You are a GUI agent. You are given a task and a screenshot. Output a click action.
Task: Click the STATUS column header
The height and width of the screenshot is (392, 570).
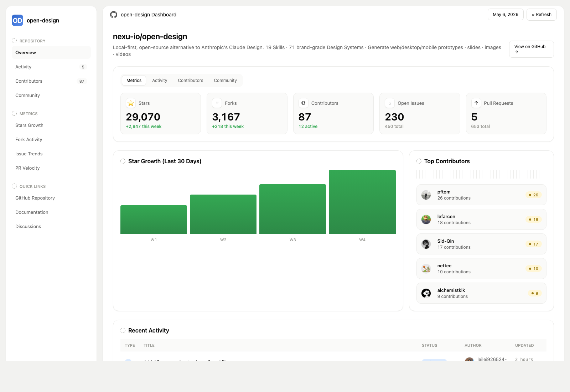pos(429,345)
